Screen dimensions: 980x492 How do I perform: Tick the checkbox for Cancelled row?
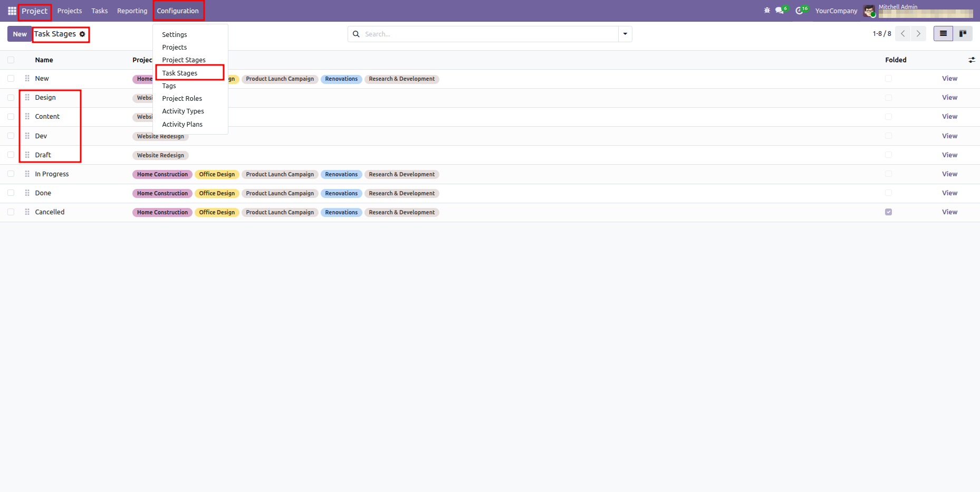(x=11, y=212)
